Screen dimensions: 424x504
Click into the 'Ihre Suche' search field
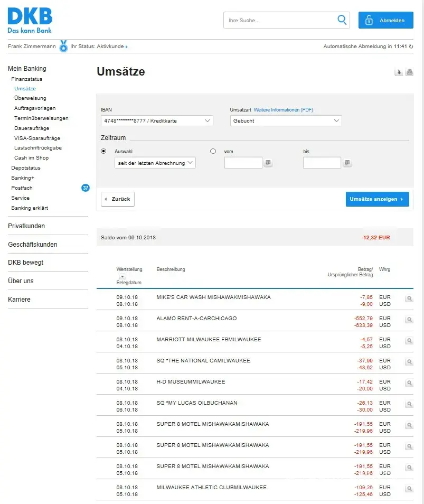tap(280, 21)
